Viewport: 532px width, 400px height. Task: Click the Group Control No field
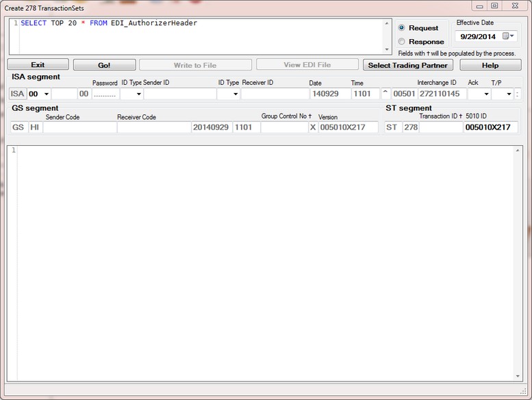click(x=283, y=127)
